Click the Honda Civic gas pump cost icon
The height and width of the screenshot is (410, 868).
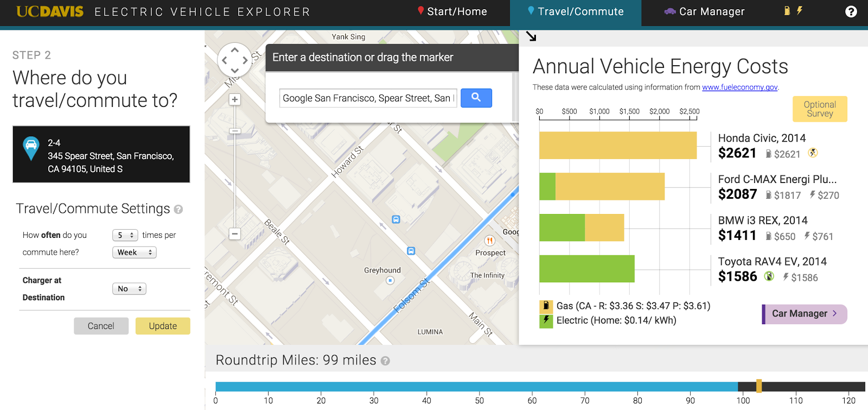[769, 154]
